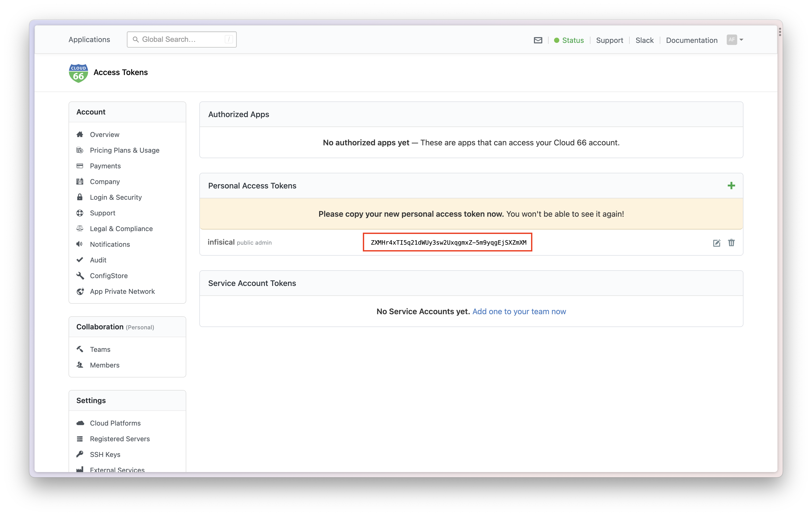Open the Documentation link
812x516 pixels.
point(691,40)
